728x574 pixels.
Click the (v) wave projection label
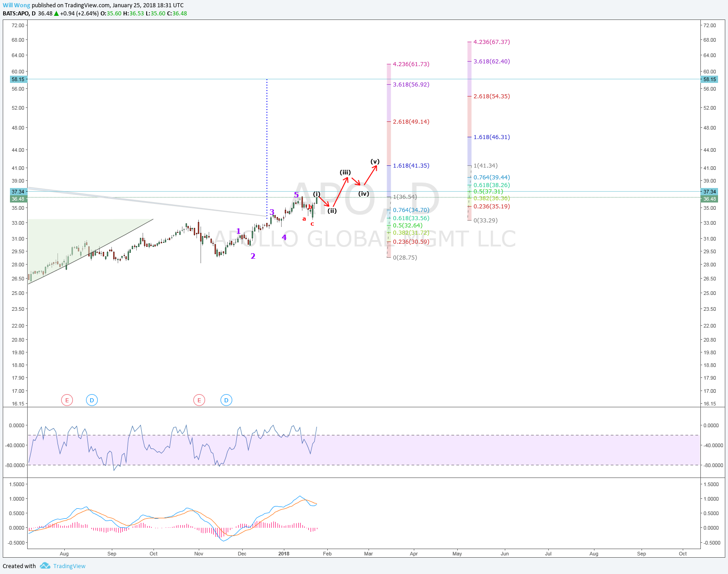coord(375,161)
